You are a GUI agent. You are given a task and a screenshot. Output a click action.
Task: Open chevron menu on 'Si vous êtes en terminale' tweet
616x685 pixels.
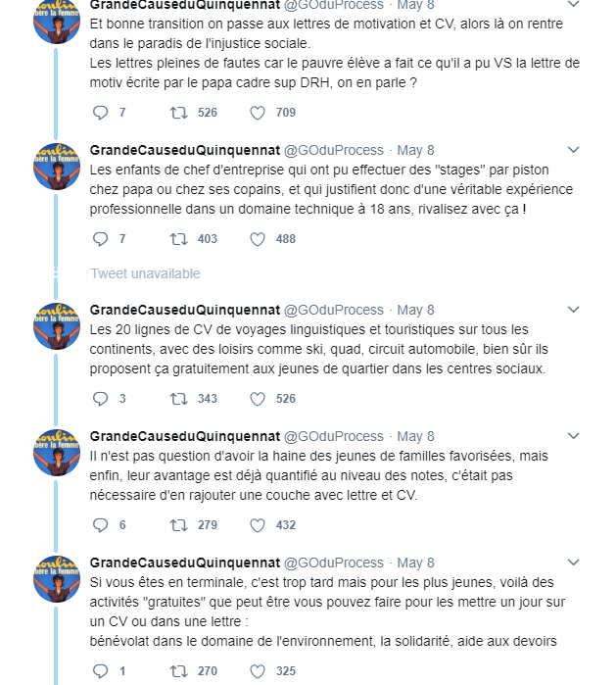575,563
